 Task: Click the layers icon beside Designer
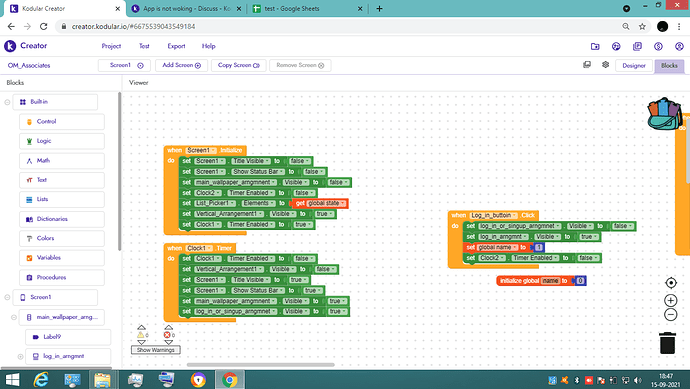[587, 65]
